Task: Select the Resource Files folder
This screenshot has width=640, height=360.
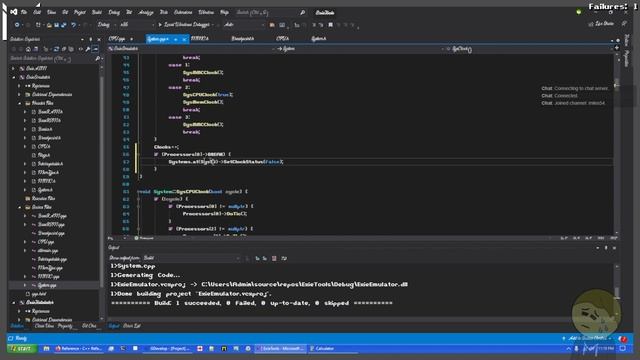Action: 43,198
